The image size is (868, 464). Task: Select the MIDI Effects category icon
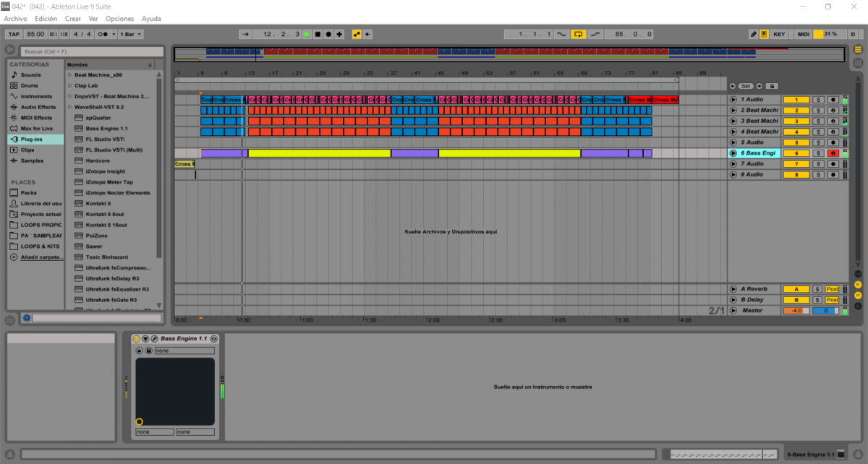click(14, 117)
